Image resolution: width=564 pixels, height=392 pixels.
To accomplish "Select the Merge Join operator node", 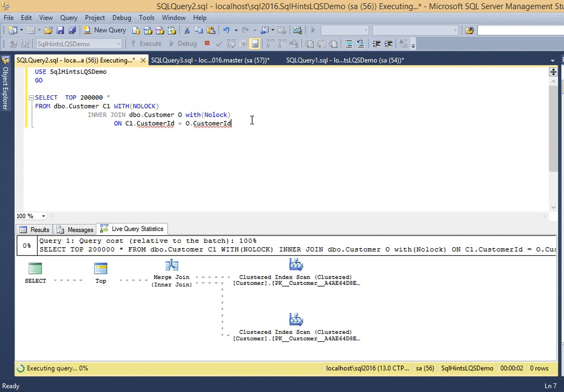I will (x=171, y=273).
